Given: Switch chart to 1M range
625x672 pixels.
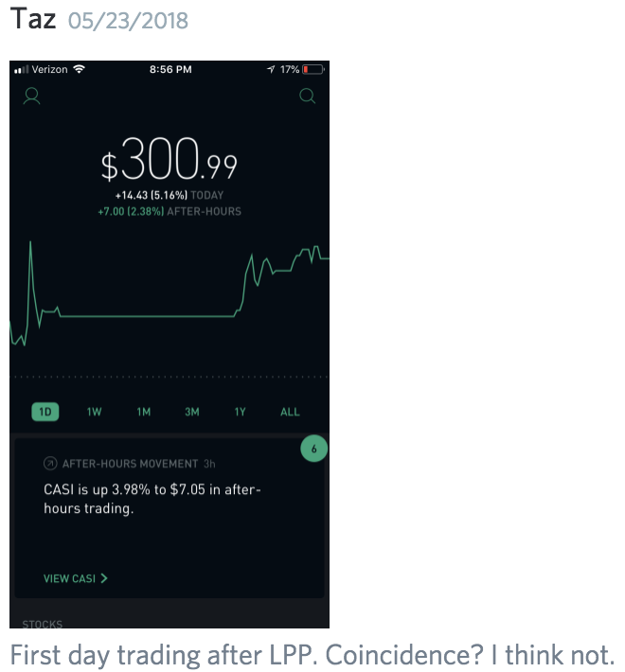Looking at the screenshot, I should (143, 412).
